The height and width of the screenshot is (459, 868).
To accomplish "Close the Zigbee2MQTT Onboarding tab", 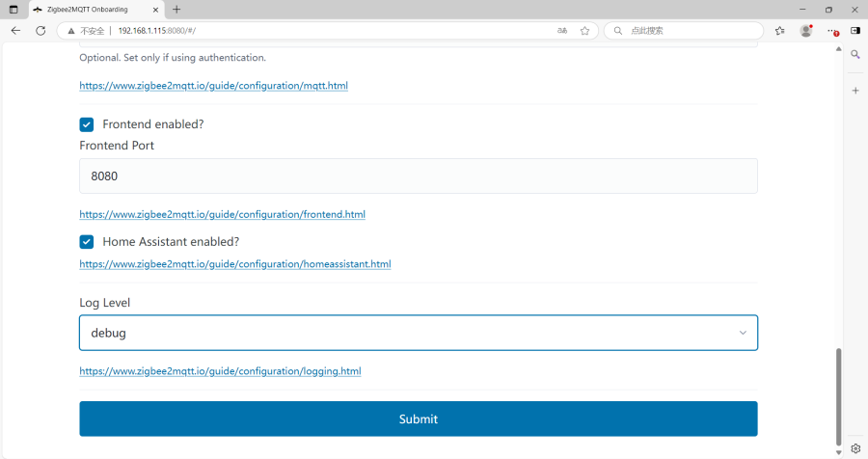I will click(x=155, y=10).
